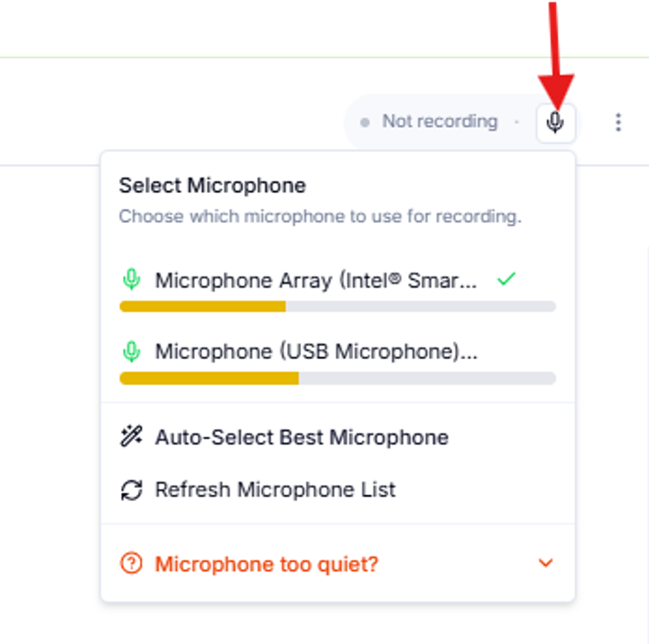Open the three-dot more options menu
This screenshot has height=644, width=649.
tap(618, 122)
